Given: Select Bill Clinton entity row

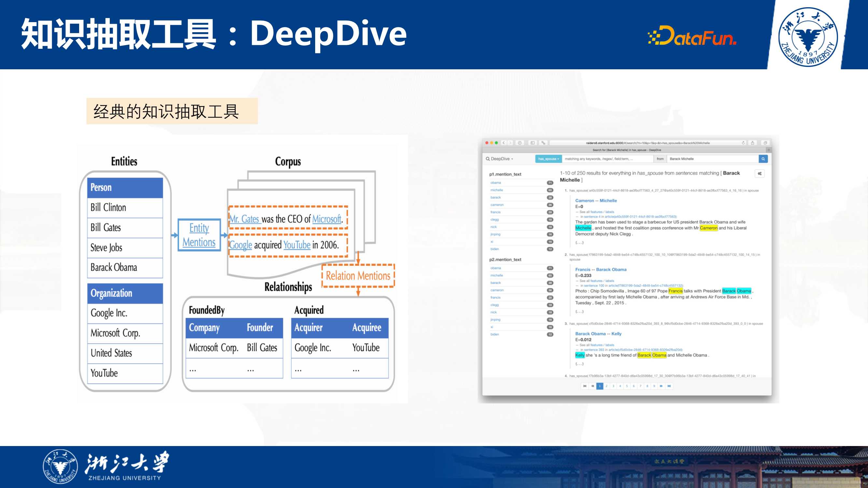Looking at the screenshot, I should click(x=125, y=208).
